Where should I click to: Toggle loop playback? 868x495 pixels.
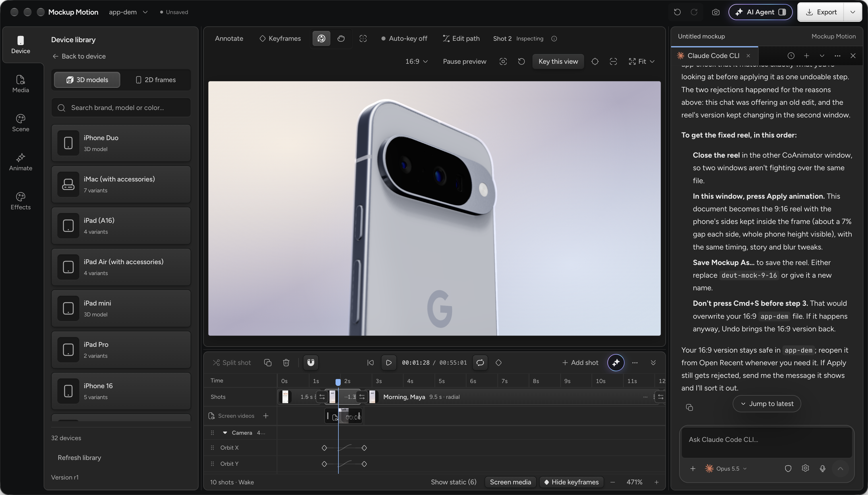[480, 363]
